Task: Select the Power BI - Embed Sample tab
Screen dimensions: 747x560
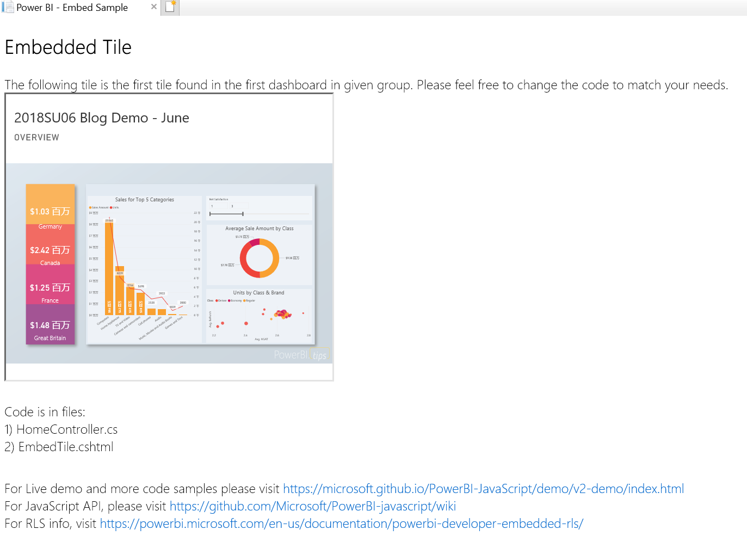Action: point(72,8)
